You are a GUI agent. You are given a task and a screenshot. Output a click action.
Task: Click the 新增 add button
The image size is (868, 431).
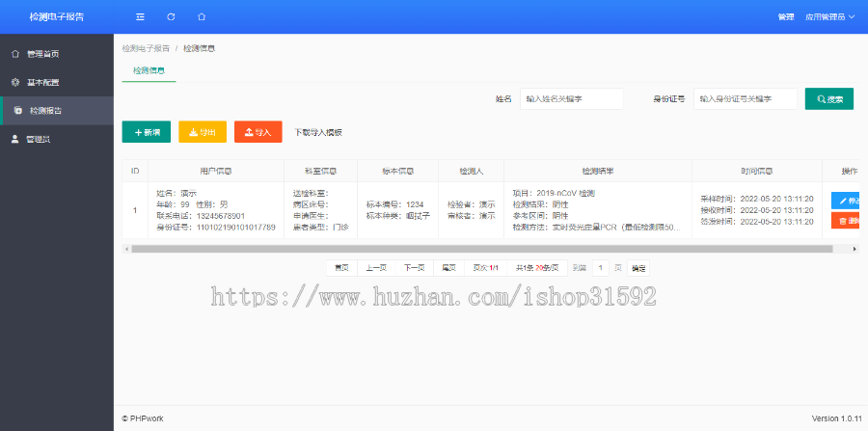147,132
